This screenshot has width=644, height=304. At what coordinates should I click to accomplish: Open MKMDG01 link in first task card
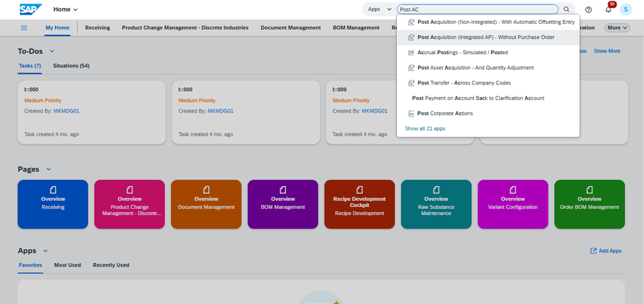[x=66, y=111]
